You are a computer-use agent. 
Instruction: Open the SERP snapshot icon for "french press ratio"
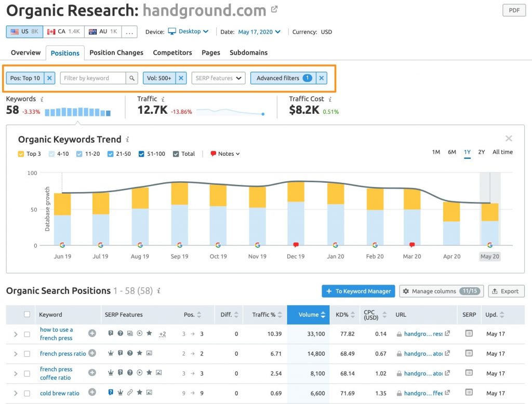point(469,353)
